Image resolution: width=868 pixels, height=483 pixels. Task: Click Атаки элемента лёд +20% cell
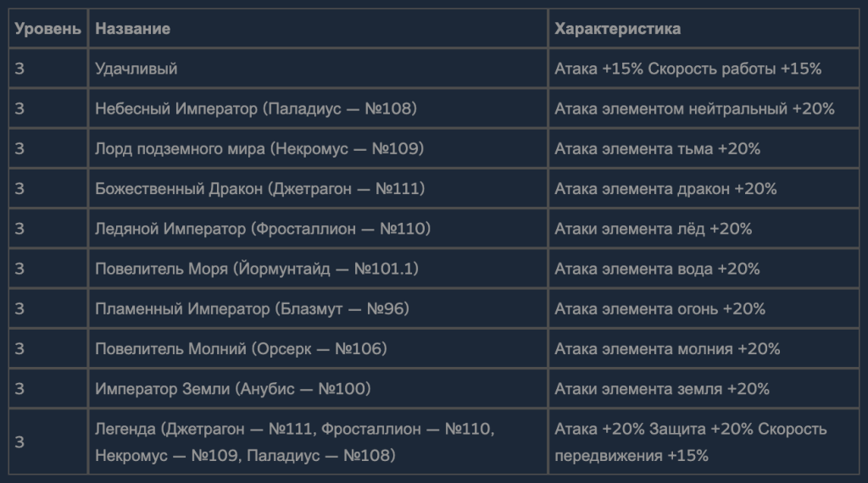pos(704,229)
